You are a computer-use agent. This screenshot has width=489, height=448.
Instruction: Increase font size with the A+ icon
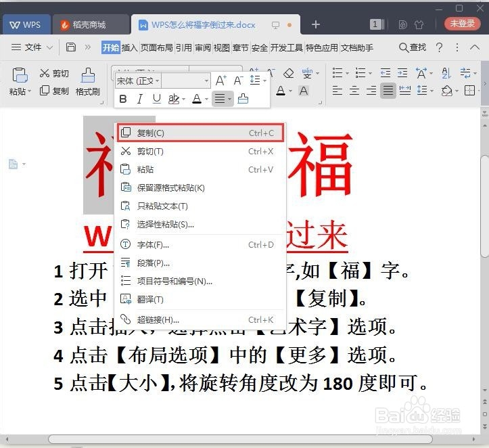[x=221, y=81]
